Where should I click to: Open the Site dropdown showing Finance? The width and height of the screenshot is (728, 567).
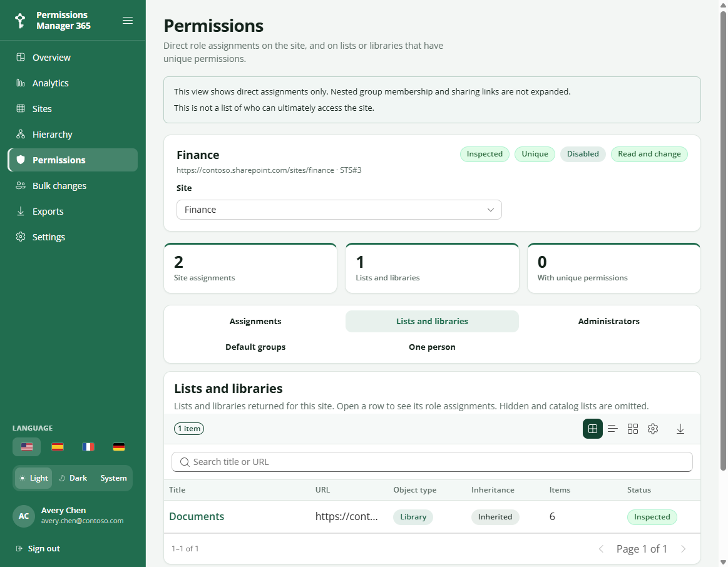pyautogui.click(x=339, y=210)
